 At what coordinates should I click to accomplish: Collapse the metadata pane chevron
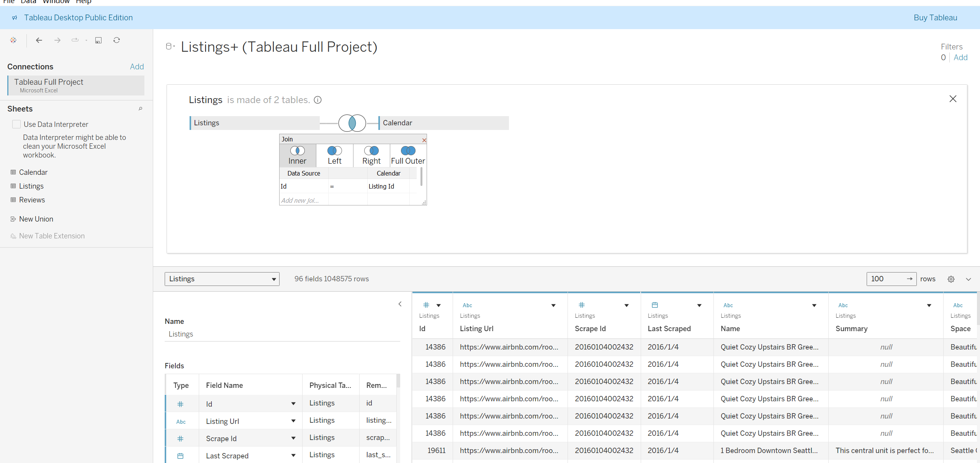[400, 304]
